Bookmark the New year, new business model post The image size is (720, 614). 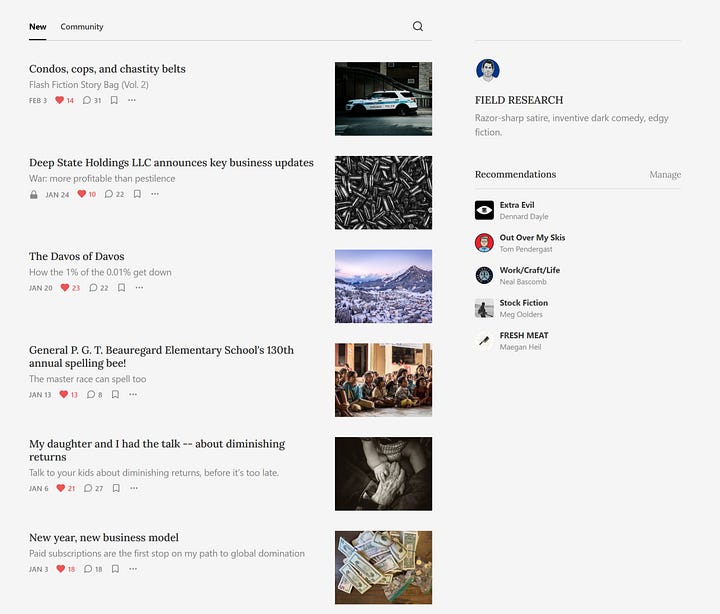pyautogui.click(x=115, y=569)
